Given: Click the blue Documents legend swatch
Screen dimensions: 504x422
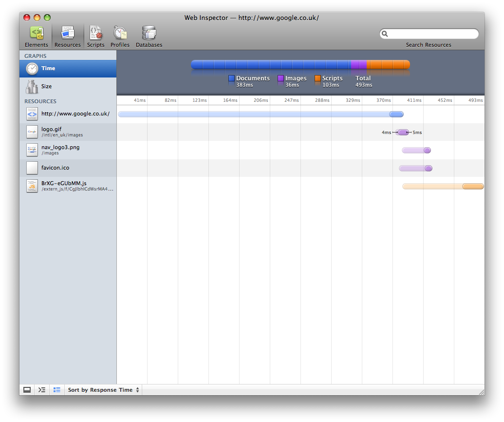Looking at the screenshot, I should (x=232, y=78).
